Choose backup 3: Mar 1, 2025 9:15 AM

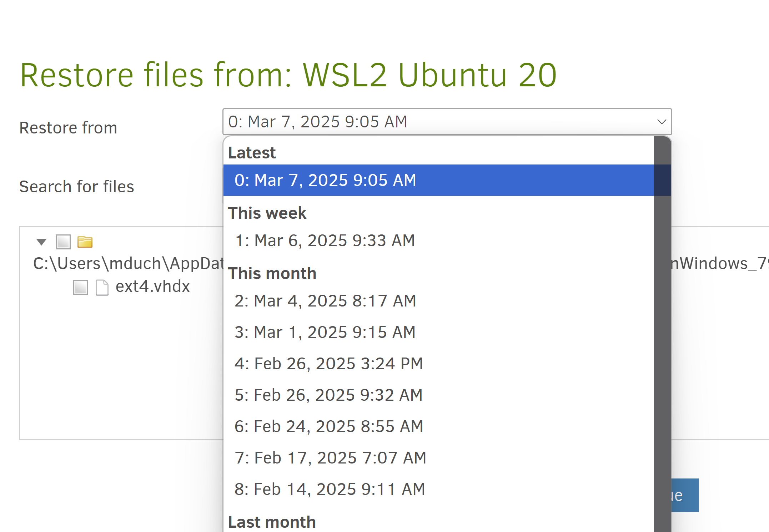325,332
